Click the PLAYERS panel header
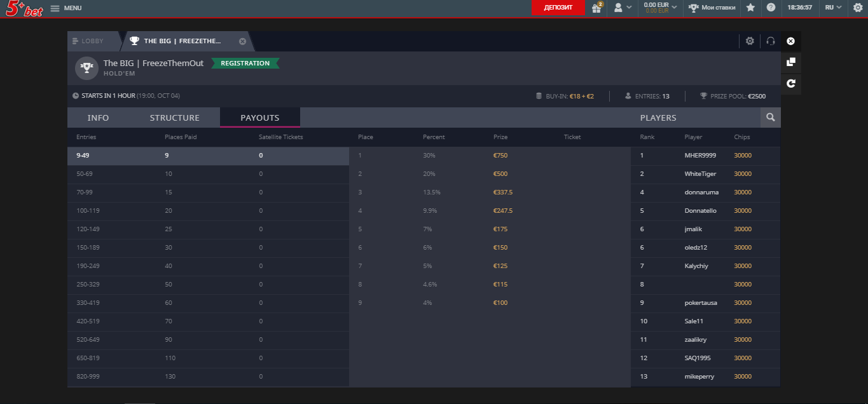This screenshot has height=404, width=868. coord(658,118)
